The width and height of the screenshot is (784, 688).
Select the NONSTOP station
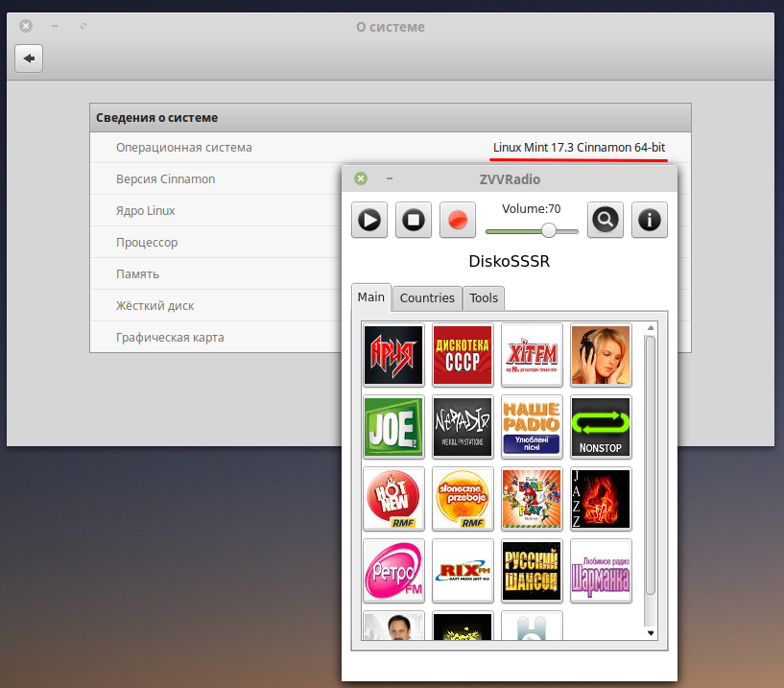(x=601, y=427)
